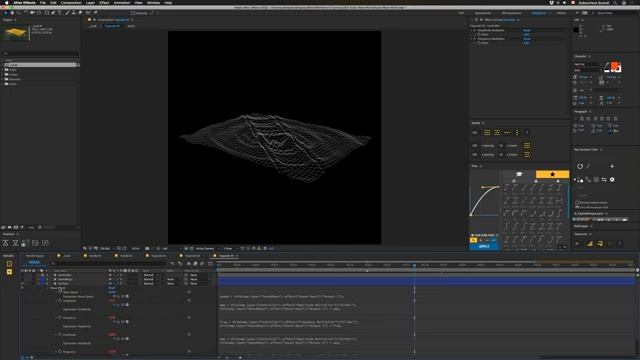Enable the Snapping checkbox in toolbar

[133, 13]
